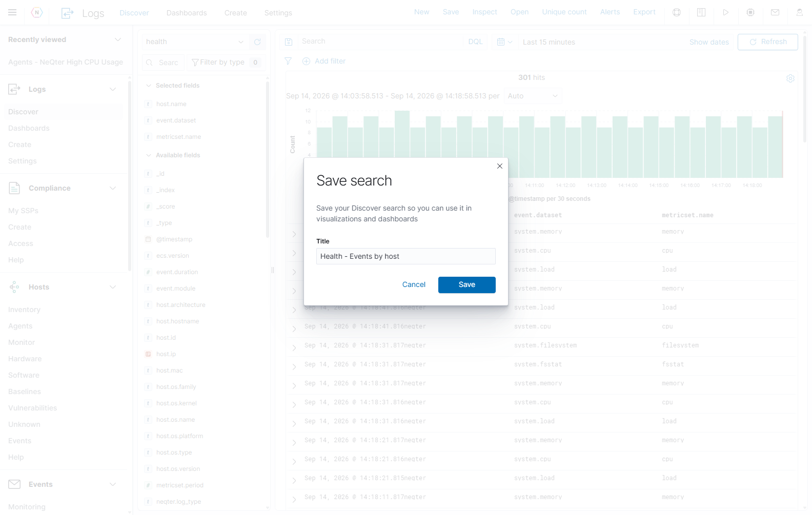Screen dimensions: 812x515
Task: Refresh the index pattern list icon
Action: tap(257, 42)
